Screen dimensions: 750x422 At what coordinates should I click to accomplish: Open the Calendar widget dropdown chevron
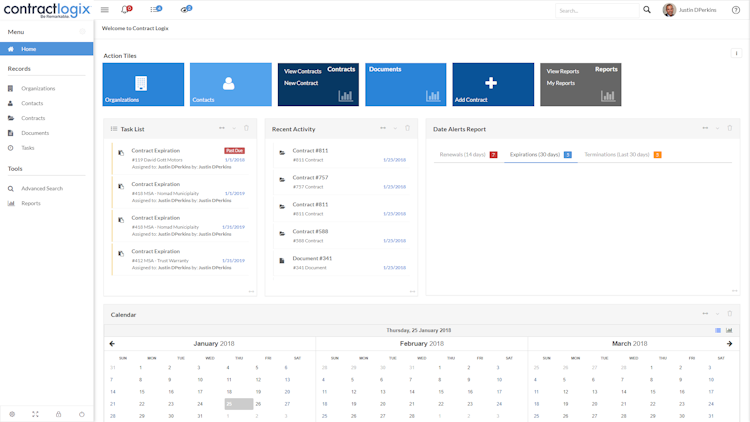717,314
